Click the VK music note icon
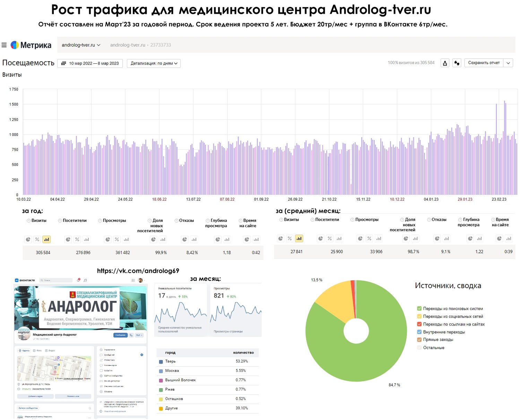This screenshot has height=420, width=520. click(x=85, y=280)
